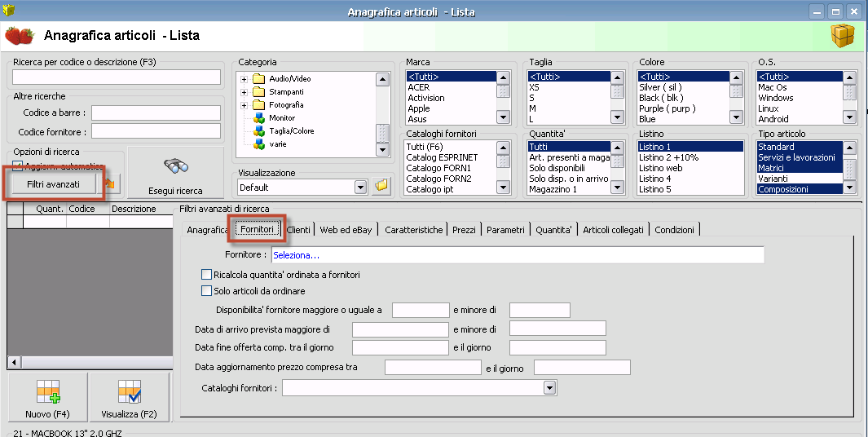The width and height of the screenshot is (868, 437).
Task: Click the Monitor category cubes icon
Action: click(x=259, y=118)
